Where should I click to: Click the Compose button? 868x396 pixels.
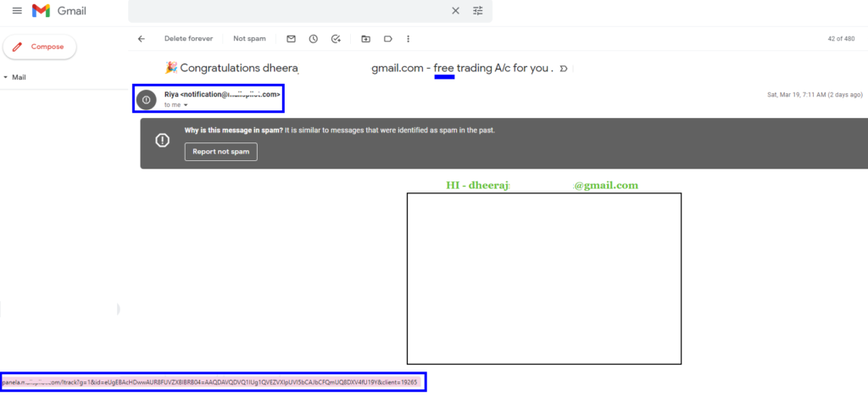click(40, 47)
